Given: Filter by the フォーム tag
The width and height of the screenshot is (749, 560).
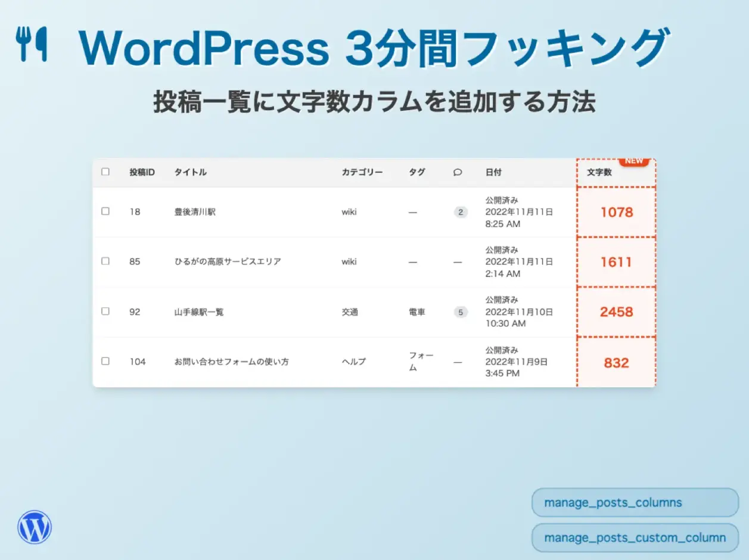Looking at the screenshot, I should tap(421, 361).
